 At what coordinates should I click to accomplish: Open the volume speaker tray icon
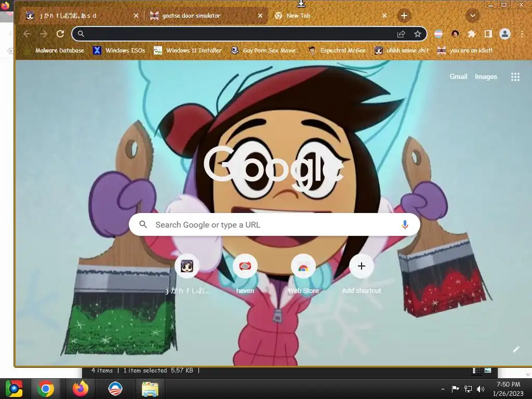[x=481, y=389]
